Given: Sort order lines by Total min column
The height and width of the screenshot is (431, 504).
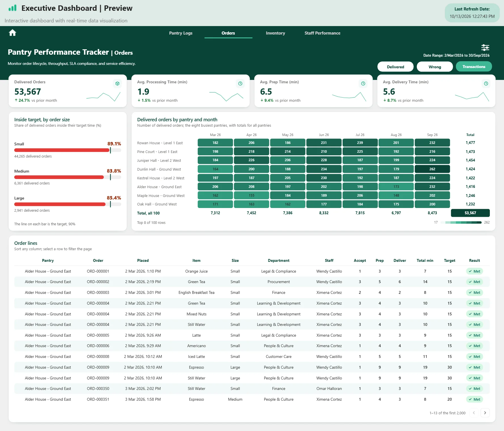Looking at the screenshot, I should (425, 261).
